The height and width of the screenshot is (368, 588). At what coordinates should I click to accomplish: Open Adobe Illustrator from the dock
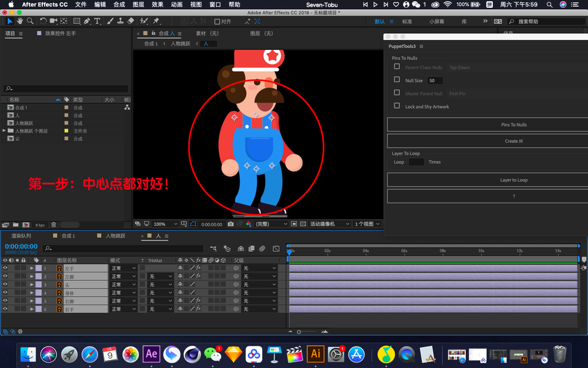[x=315, y=354]
